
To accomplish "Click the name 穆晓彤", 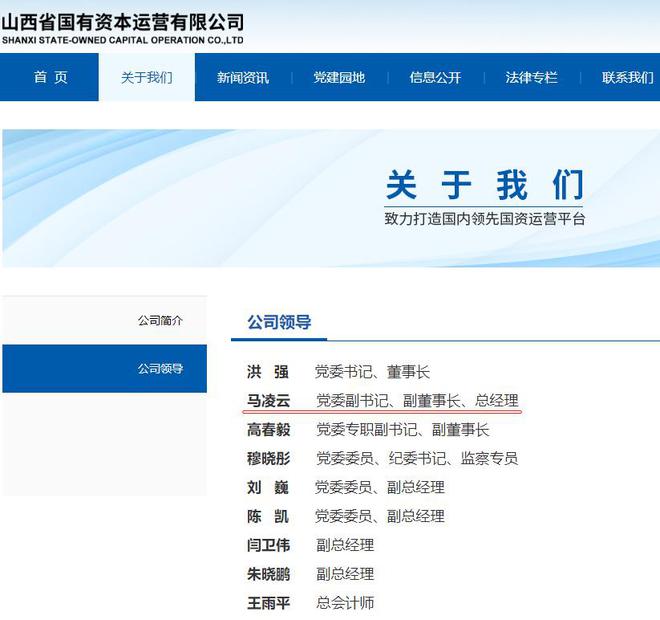I will 268,458.
